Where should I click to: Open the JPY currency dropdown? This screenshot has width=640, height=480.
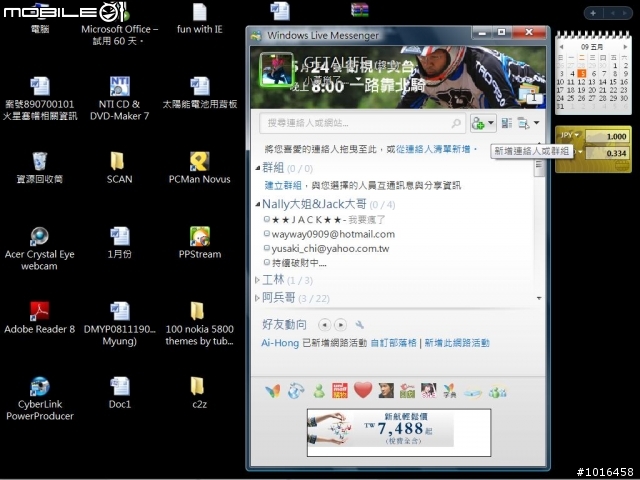click(569, 135)
